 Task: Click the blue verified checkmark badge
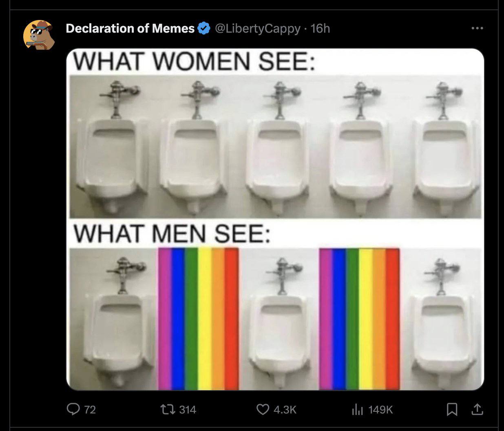click(x=203, y=29)
